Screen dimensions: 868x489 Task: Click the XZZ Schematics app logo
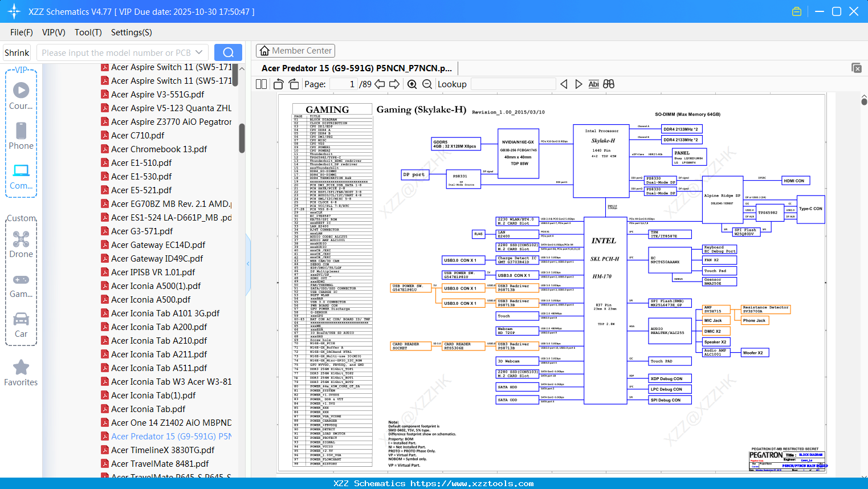point(14,11)
